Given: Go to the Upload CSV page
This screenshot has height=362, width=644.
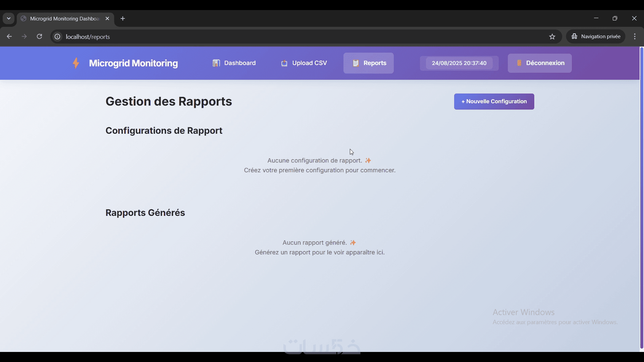Looking at the screenshot, I should (x=304, y=63).
